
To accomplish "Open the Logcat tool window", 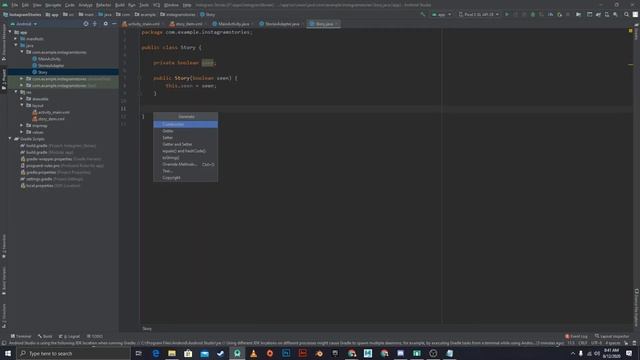I will click(x=69, y=336).
